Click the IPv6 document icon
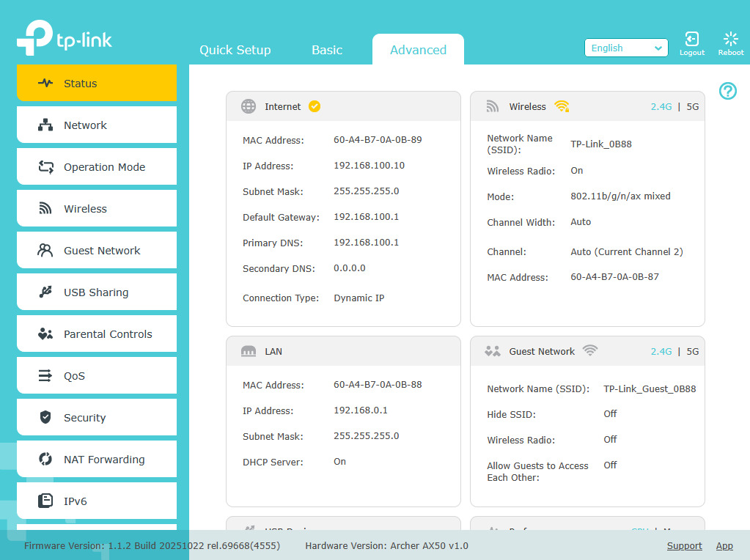The width and height of the screenshot is (750, 560). 45,501
